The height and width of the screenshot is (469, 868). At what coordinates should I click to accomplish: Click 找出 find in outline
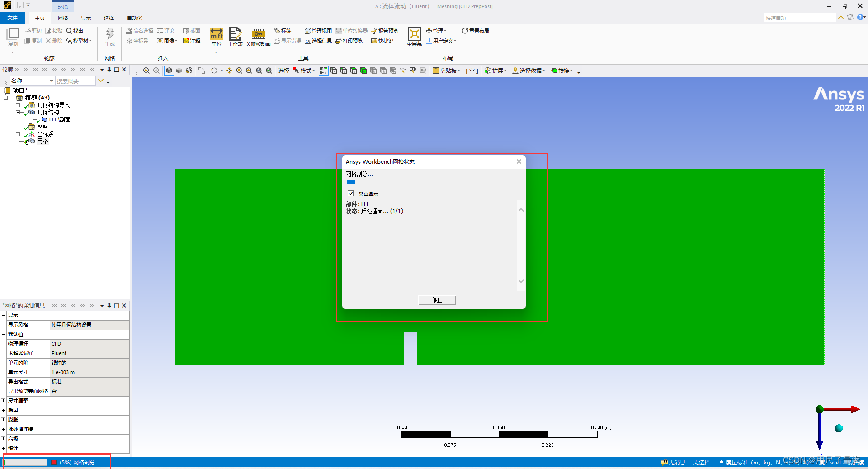click(75, 31)
